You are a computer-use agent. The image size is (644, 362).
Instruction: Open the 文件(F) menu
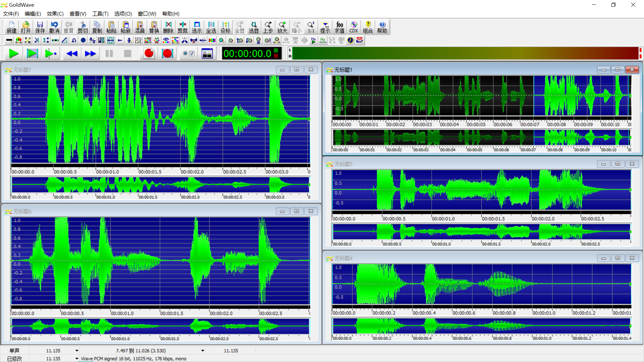(11, 14)
